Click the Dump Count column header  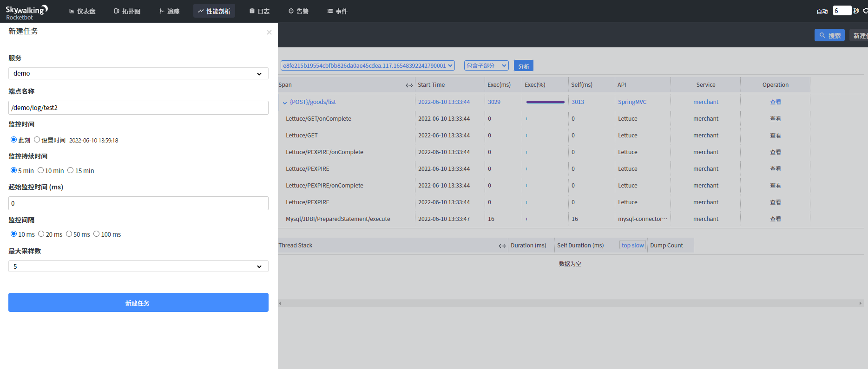tap(666, 246)
